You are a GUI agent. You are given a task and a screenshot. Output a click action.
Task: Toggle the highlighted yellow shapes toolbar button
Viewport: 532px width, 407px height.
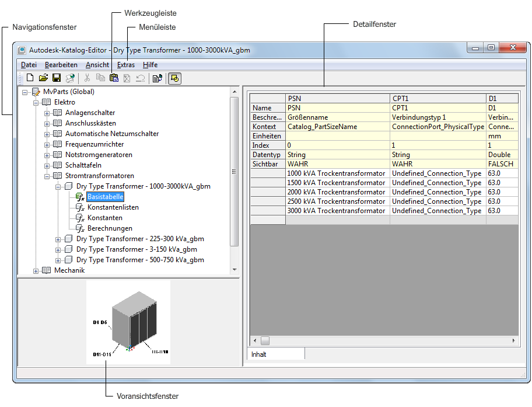pos(175,78)
